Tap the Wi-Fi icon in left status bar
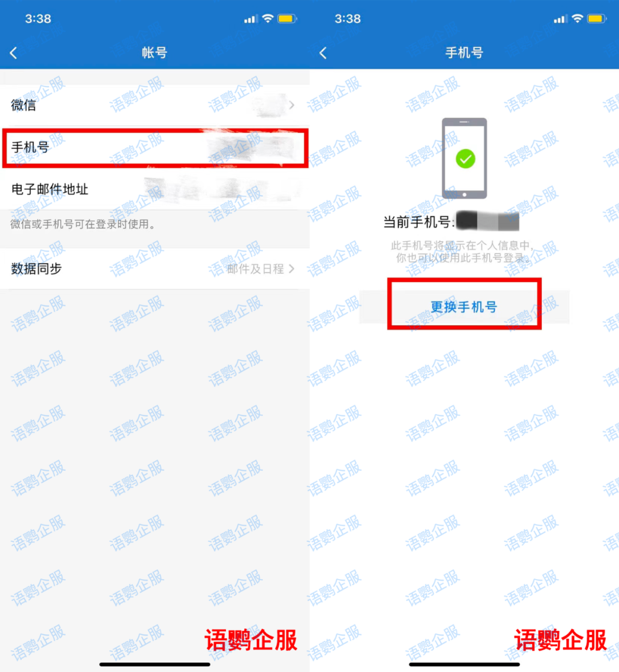619x672 pixels. (268, 18)
